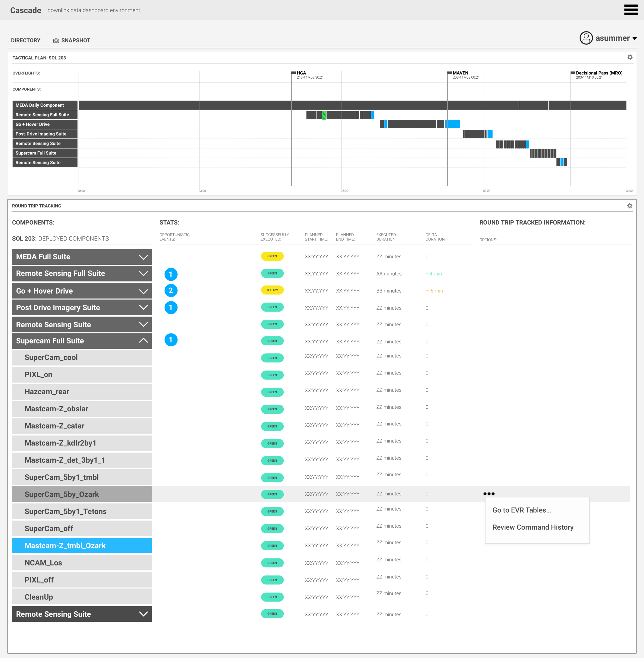
Task: Select the highlighted Mastcam-Z_tmbl_Ozark activity
Action: 82,546
